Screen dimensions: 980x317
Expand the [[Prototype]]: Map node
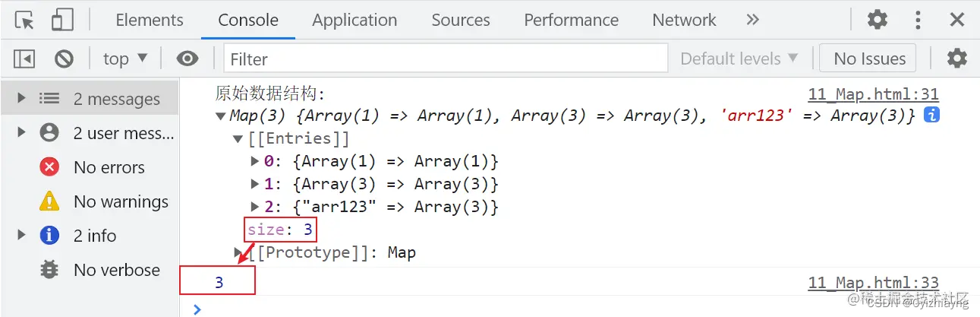point(238,252)
